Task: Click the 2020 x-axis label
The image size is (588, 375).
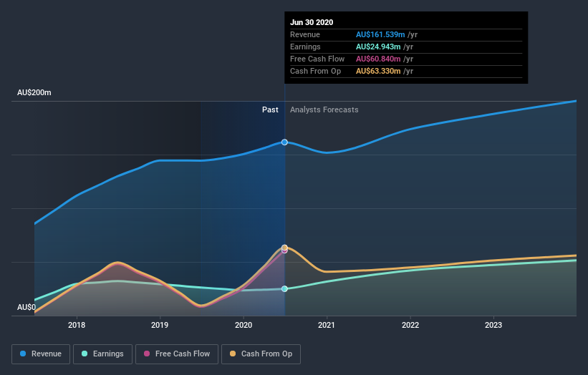Action: click(244, 325)
